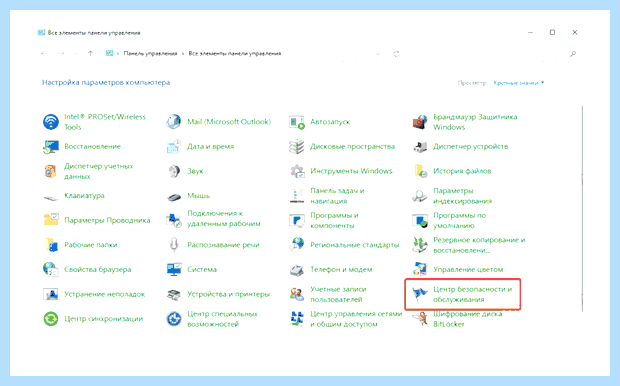Image resolution: width=620 pixels, height=386 pixels.
Task: Open the Система monitor icon
Action: tap(174, 269)
